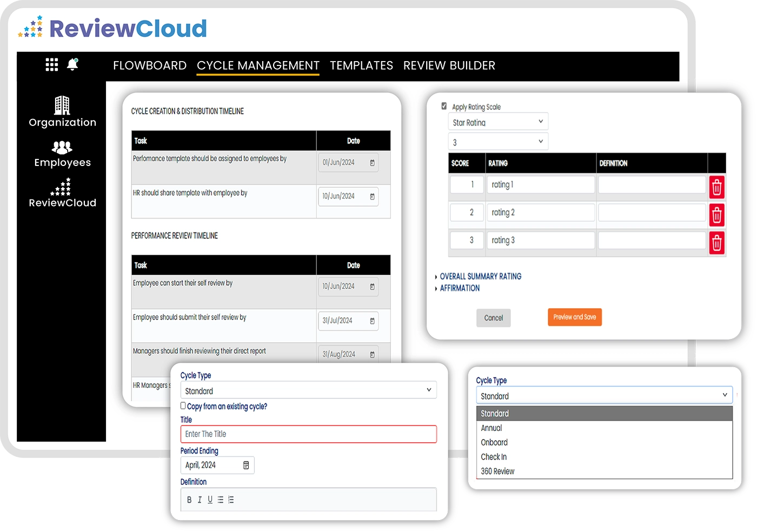757x532 pixels.
Task: Insert bulleted list in Definition editor
Action: [x=221, y=500]
